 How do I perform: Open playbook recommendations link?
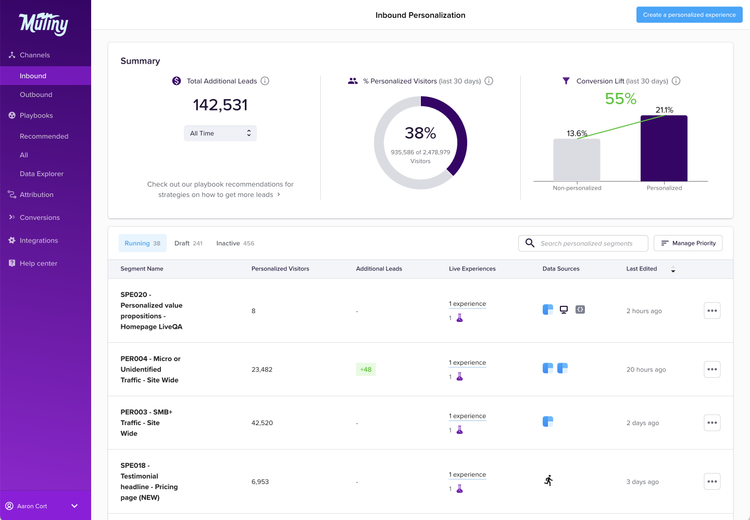pos(220,189)
